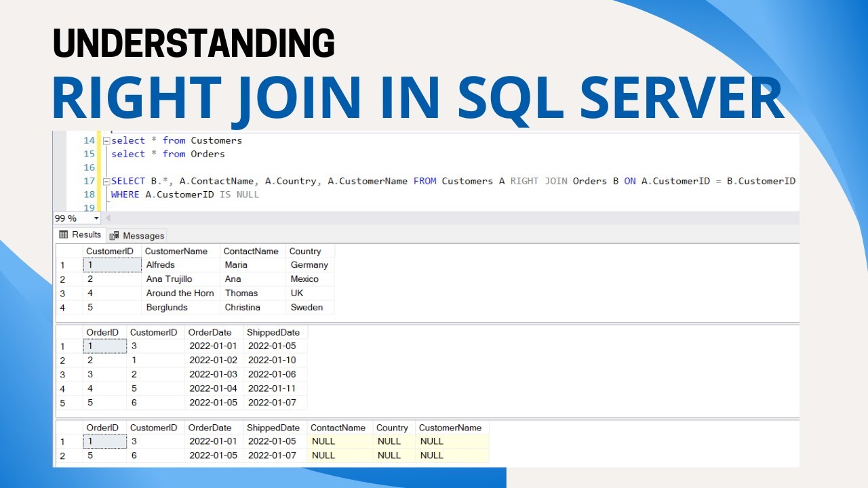Image resolution: width=868 pixels, height=488 pixels.
Task: Select the UK country cell
Action: point(310,293)
